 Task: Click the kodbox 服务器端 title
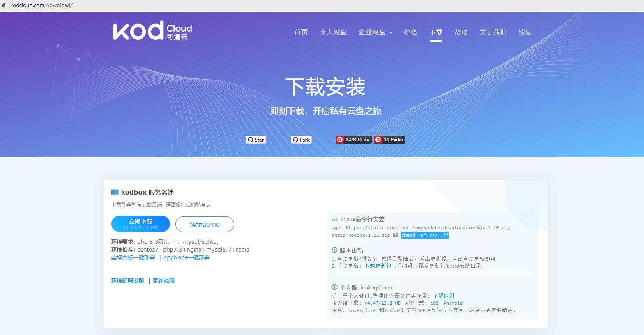pyautogui.click(x=147, y=192)
